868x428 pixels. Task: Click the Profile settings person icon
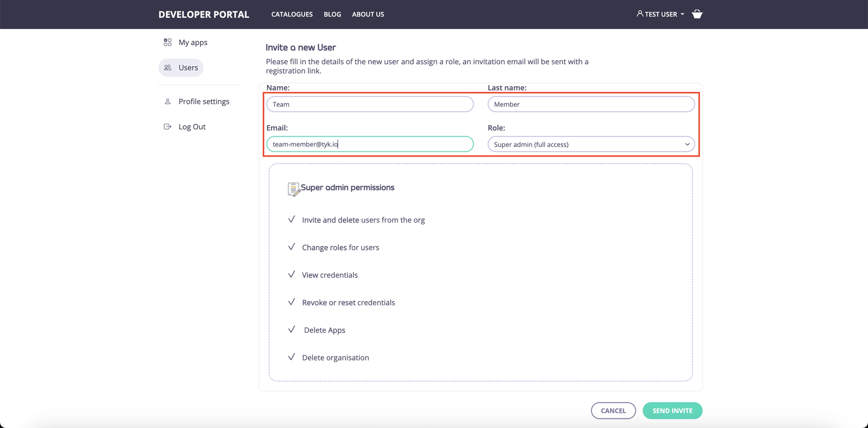pyautogui.click(x=168, y=101)
